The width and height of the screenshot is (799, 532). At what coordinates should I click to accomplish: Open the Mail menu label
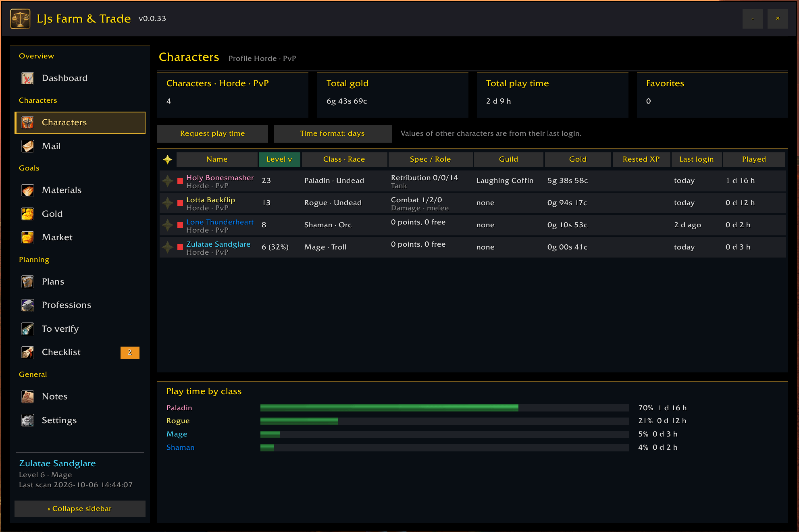(x=51, y=146)
